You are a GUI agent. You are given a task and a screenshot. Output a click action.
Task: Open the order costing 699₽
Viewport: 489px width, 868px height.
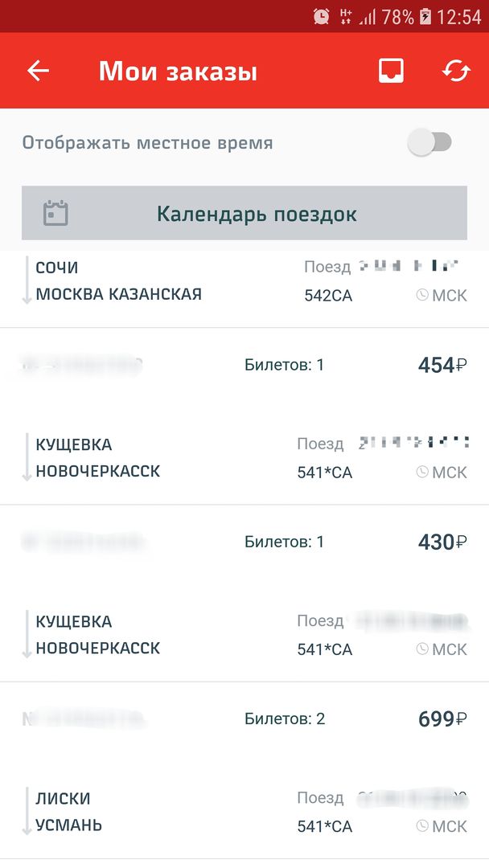coord(442,719)
